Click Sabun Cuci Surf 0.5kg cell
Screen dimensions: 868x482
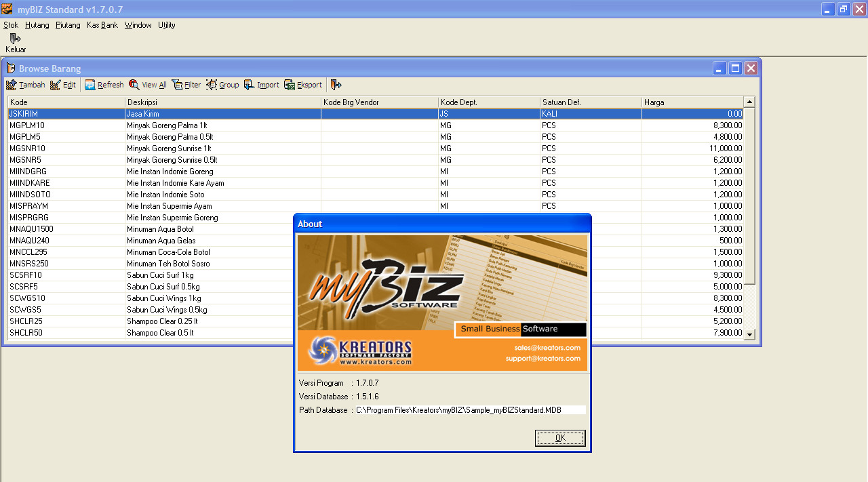tap(210, 287)
